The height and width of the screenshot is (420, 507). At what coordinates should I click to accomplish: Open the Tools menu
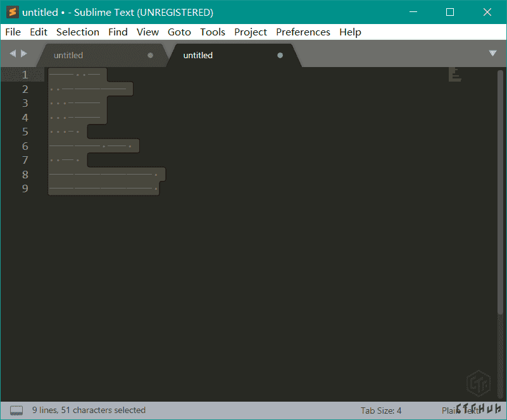point(213,32)
